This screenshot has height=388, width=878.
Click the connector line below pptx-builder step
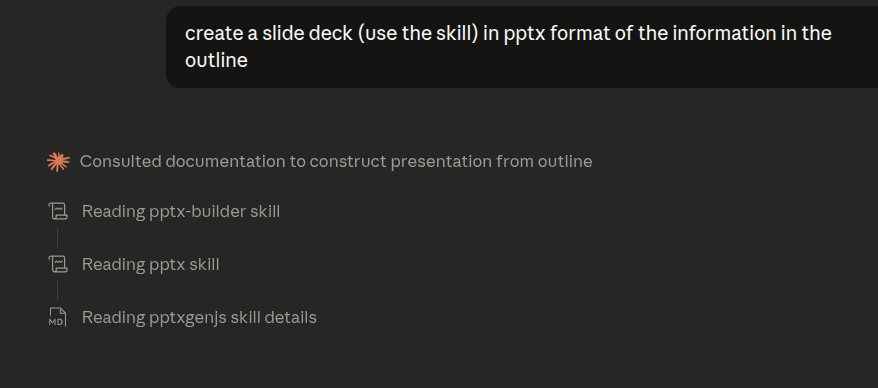pyautogui.click(x=57, y=237)
